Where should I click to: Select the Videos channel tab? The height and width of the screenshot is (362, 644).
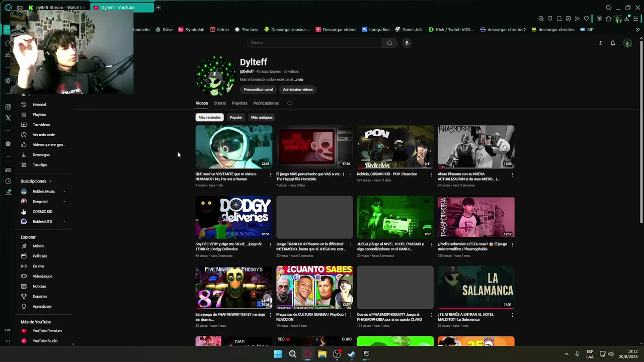[x=201, y=103]
